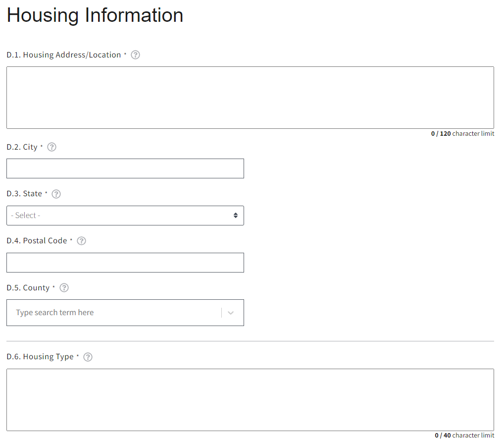
Task: Focus the Housing Type text area
Action: 250,400
